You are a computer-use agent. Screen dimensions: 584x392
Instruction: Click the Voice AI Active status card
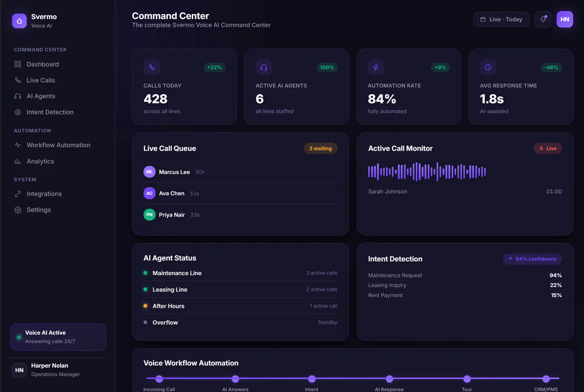(x=58, y=337)
